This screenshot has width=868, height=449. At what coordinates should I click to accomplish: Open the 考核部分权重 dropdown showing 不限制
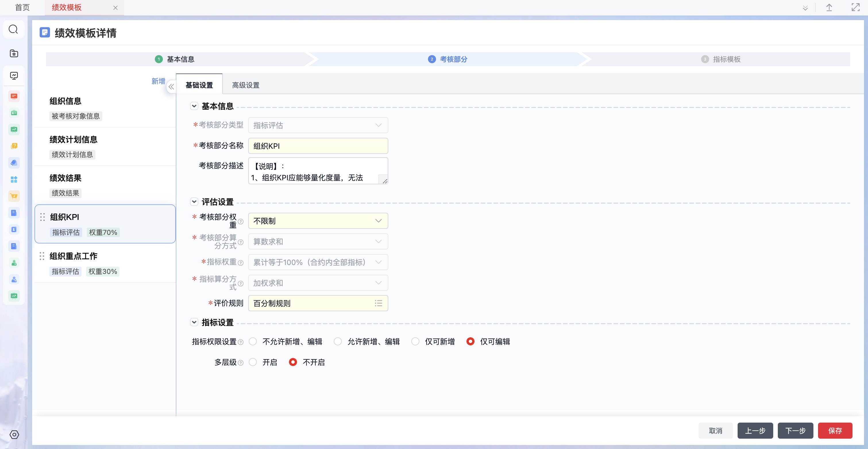point(318,221)
